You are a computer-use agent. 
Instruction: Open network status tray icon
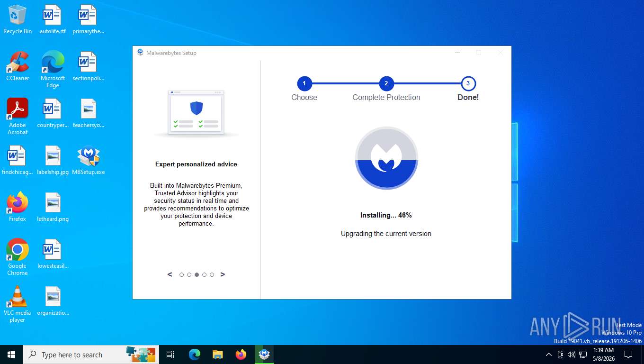point(583,355)
